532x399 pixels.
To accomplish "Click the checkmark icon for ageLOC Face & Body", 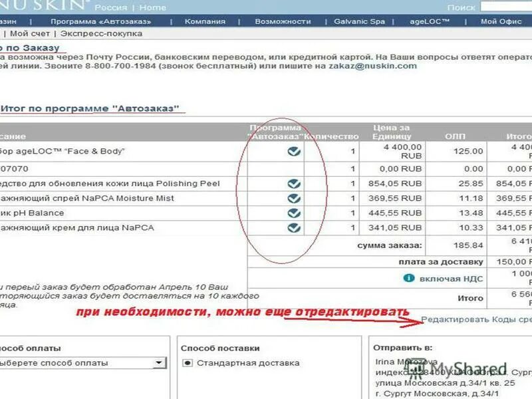I will coord(293,151).
